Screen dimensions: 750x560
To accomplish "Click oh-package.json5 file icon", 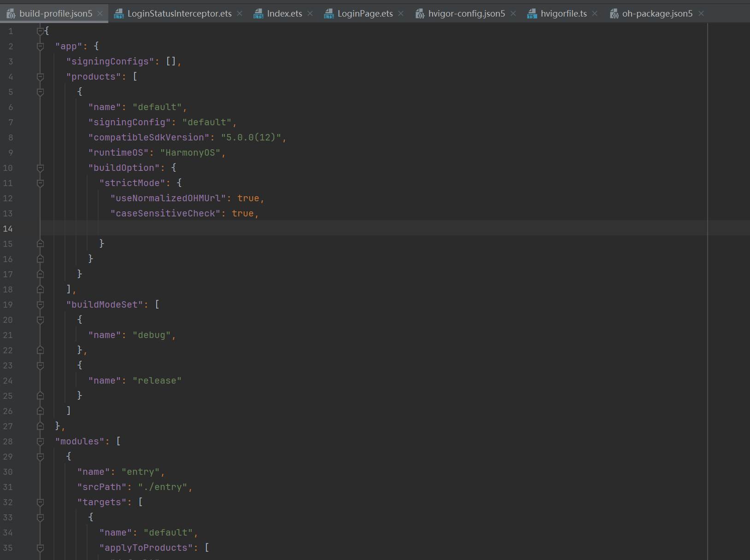I will click(x=614, y=14).
